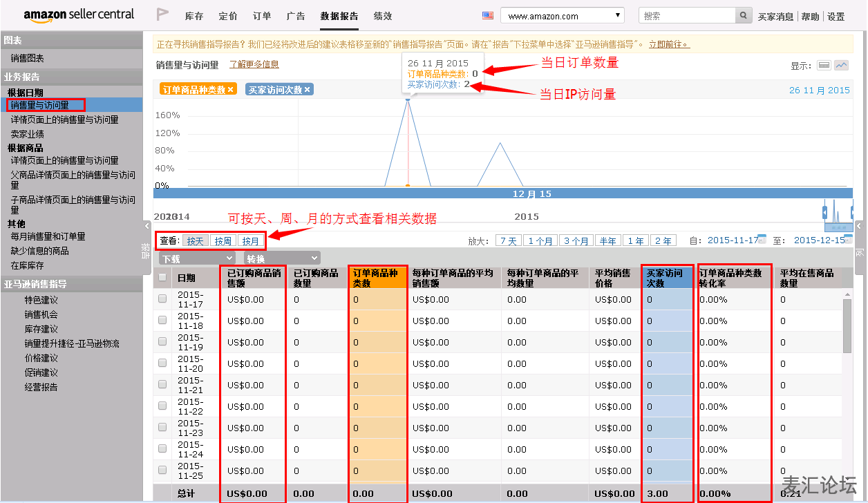Check the row for 2015-11-20
This screenshot has height=503, width=868.
coord(162,363)
